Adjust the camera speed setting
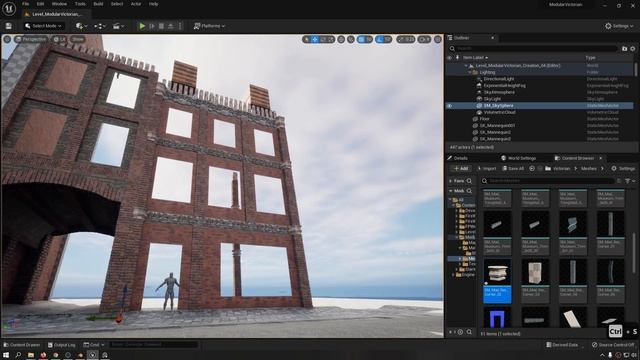 coord(424,40)
